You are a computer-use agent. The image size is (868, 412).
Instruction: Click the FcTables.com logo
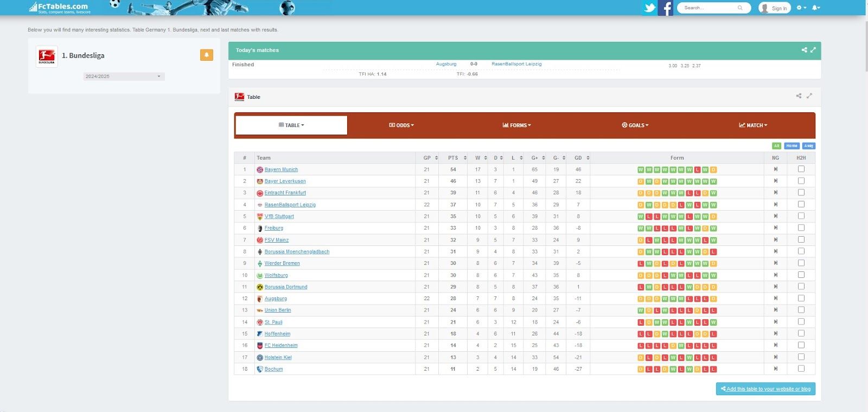point(60,8)
